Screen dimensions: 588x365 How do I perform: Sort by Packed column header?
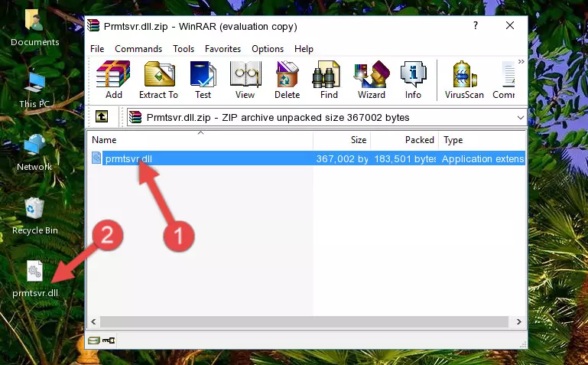pyautogui.click(x=404, y=140)
